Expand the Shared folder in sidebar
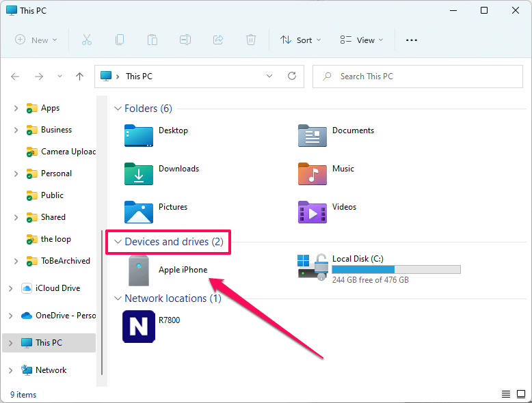Image resolution: width=532 pixels, height=403 pixels. coord(16,217)
